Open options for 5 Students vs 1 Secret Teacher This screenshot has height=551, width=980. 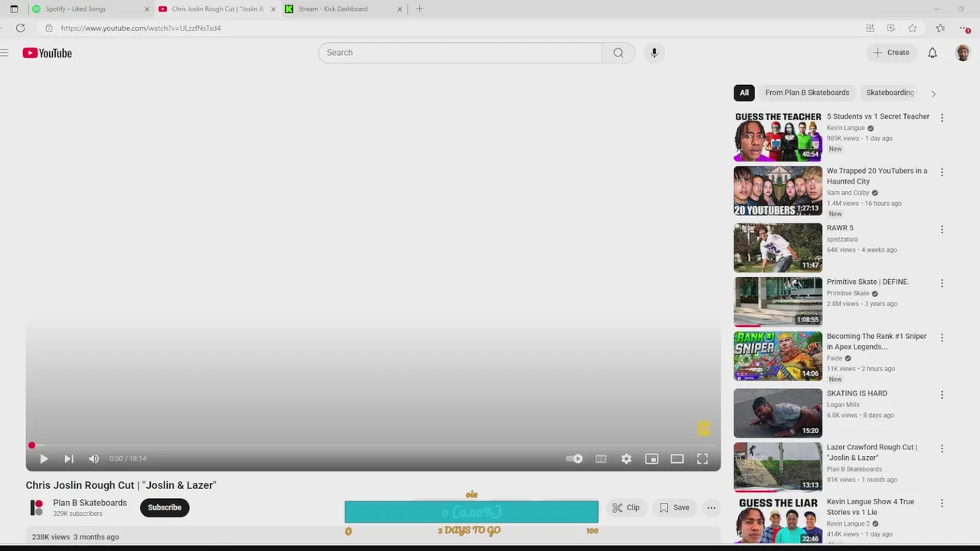(942, 118)
